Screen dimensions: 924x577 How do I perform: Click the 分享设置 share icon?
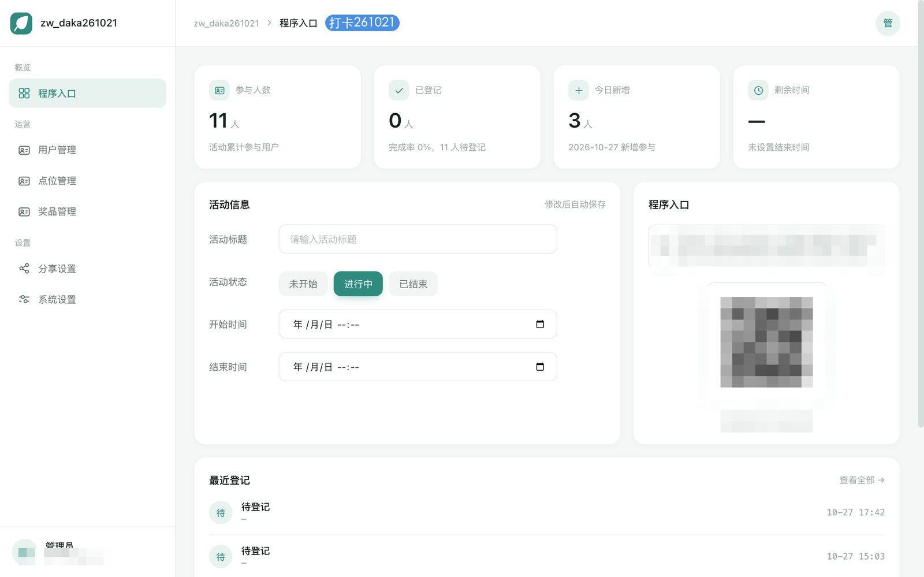24,269
